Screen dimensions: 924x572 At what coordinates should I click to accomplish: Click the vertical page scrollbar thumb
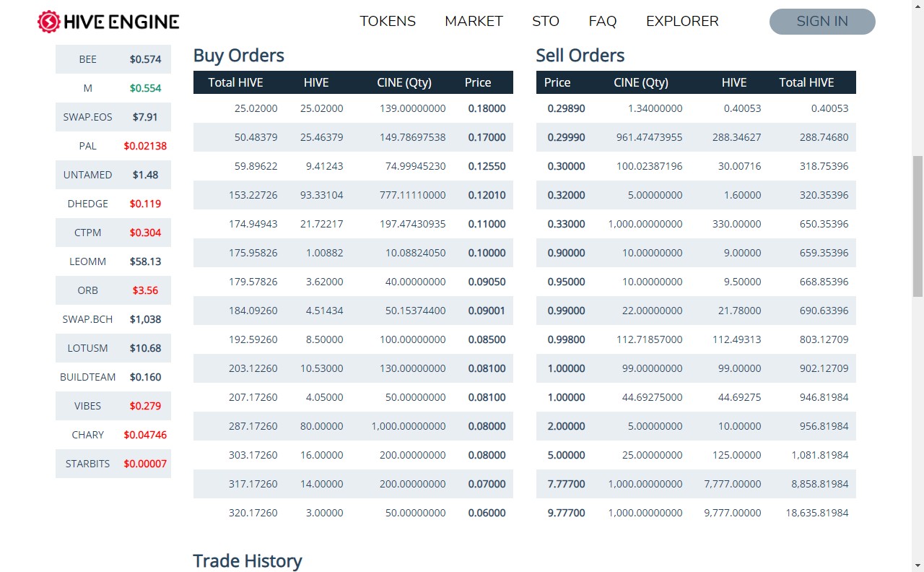918,225
